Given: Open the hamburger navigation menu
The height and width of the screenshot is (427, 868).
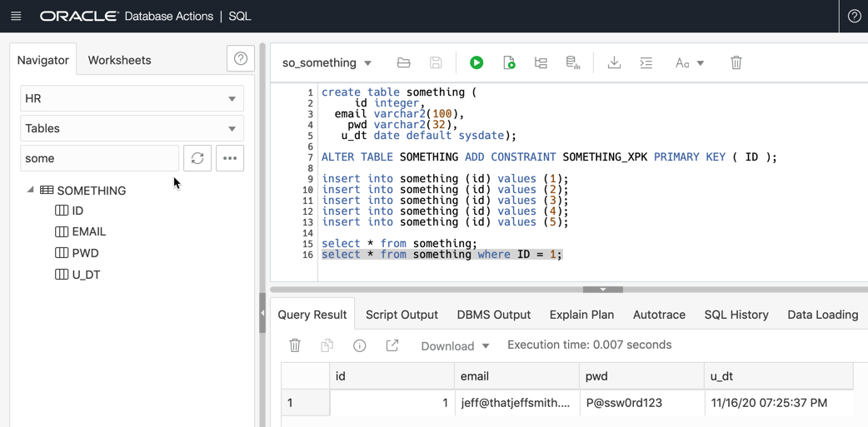Looking at the screenshot, I should [16, 16].
